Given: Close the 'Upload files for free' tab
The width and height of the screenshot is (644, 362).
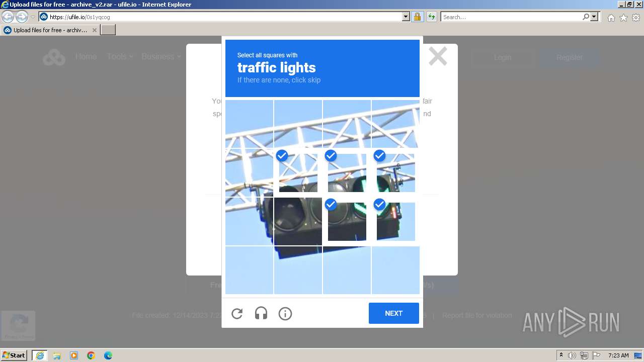Looking at the screenshot, I should point(94,30).
